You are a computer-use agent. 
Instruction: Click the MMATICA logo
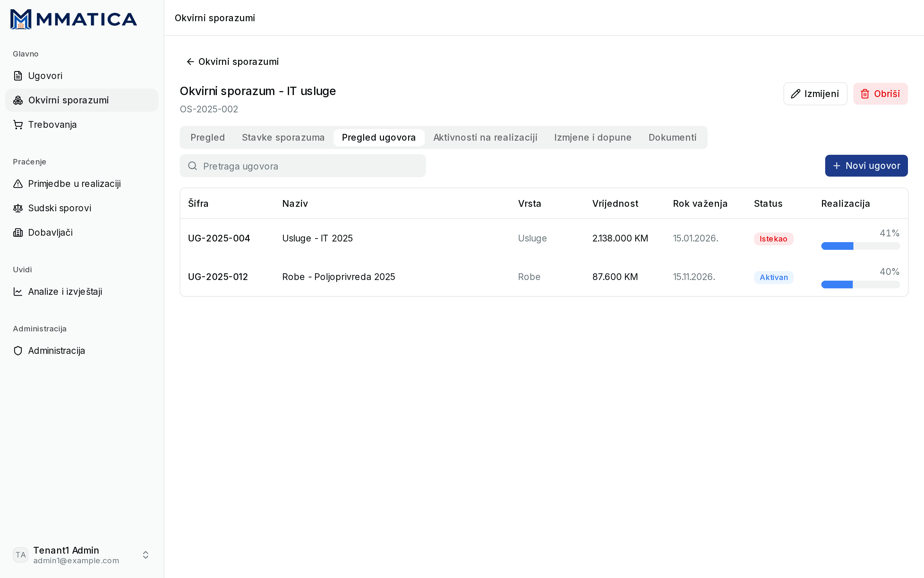(x=73, y=19)
